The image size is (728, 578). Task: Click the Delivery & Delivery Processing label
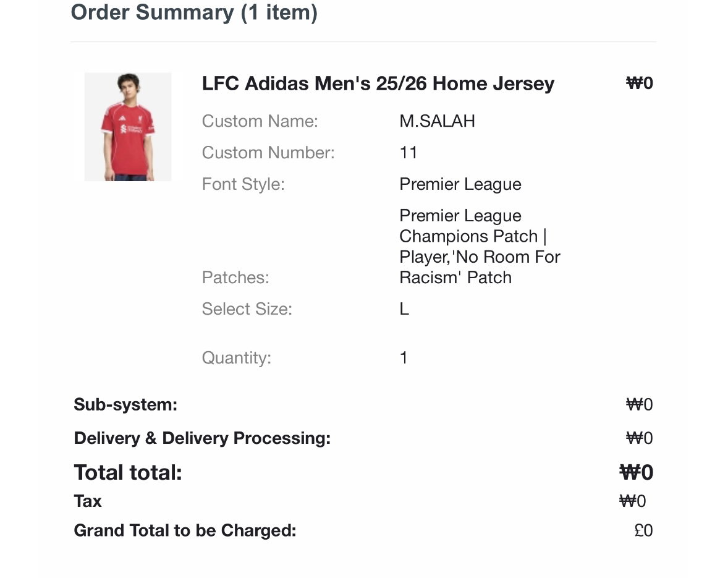[202, 438]
